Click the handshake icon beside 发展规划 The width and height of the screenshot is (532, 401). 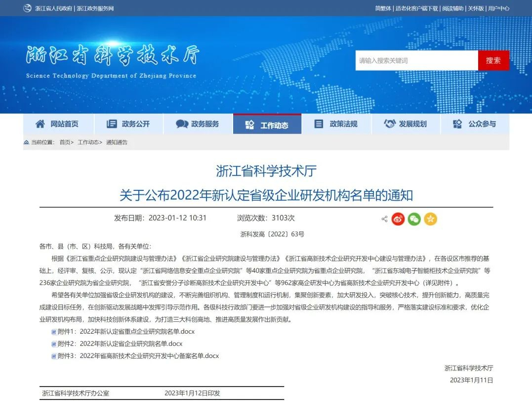pos(390,124)
